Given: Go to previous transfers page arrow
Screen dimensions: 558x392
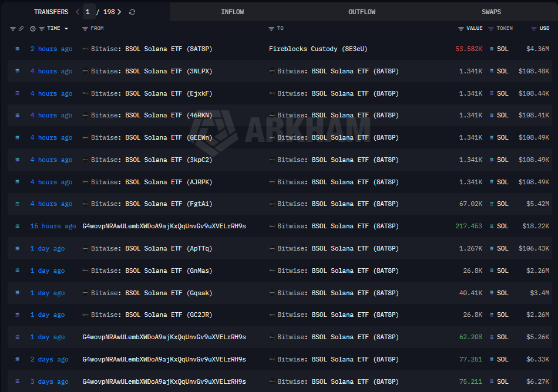Looking at the screenshot, I should click(x=78, y=12).
